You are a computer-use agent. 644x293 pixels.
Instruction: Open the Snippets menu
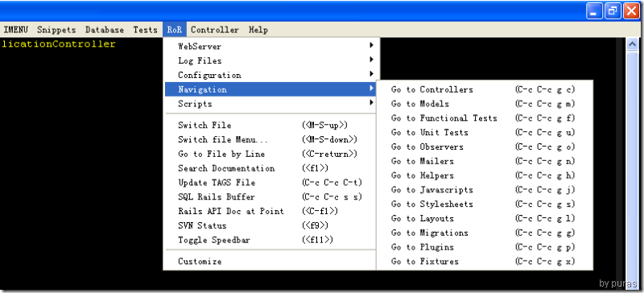(56, 30)
